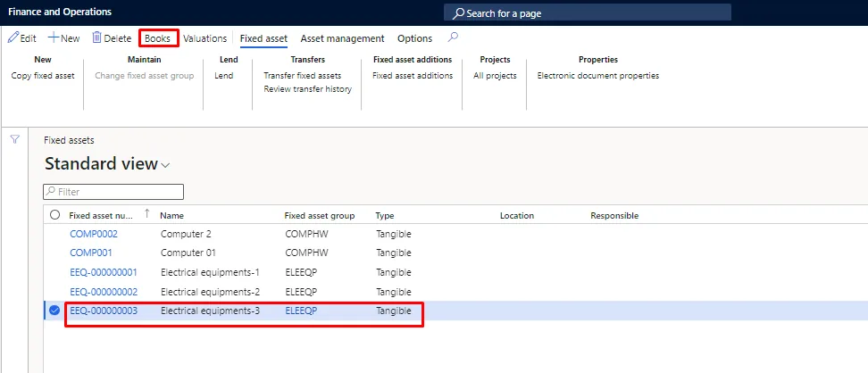
Task: Open the COMP0002 asset link
Action: (94, 234)
